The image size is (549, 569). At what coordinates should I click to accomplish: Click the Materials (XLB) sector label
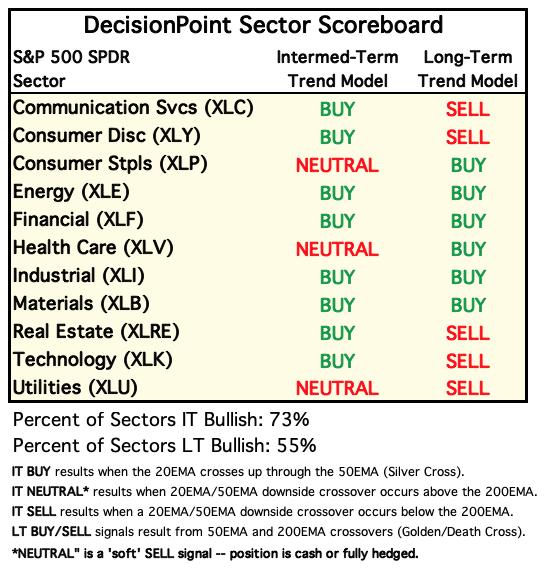81,304
